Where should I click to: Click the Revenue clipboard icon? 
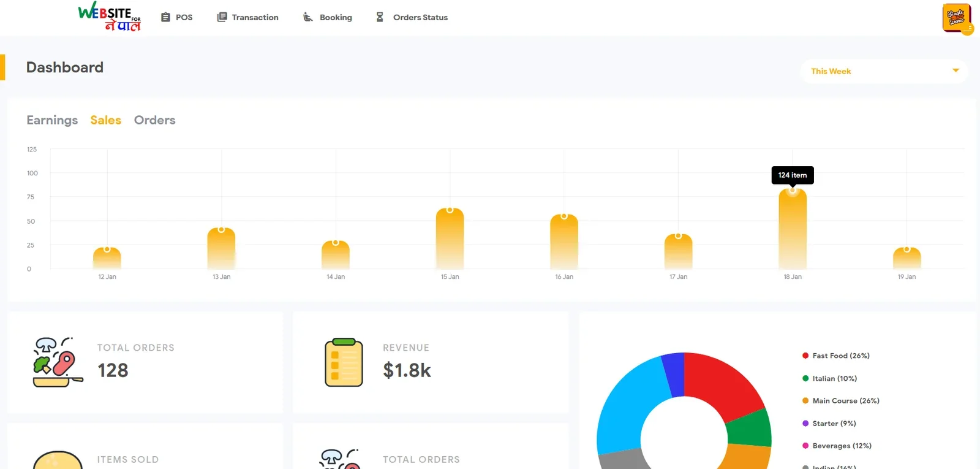[344, 362]
